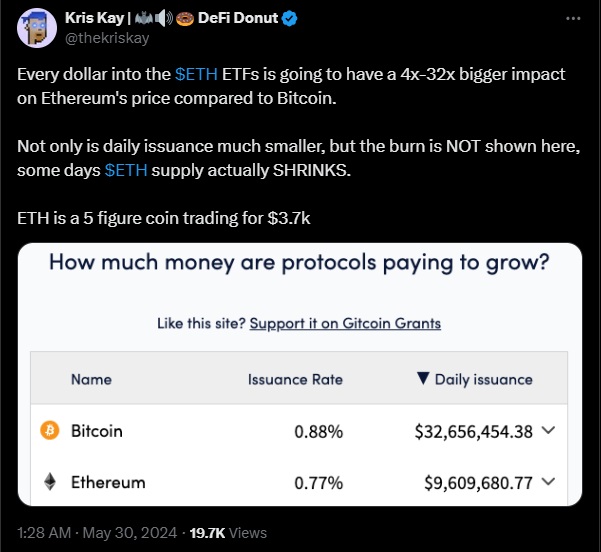Click the Ethereum diamond logo icon

[x=49, y=482]
